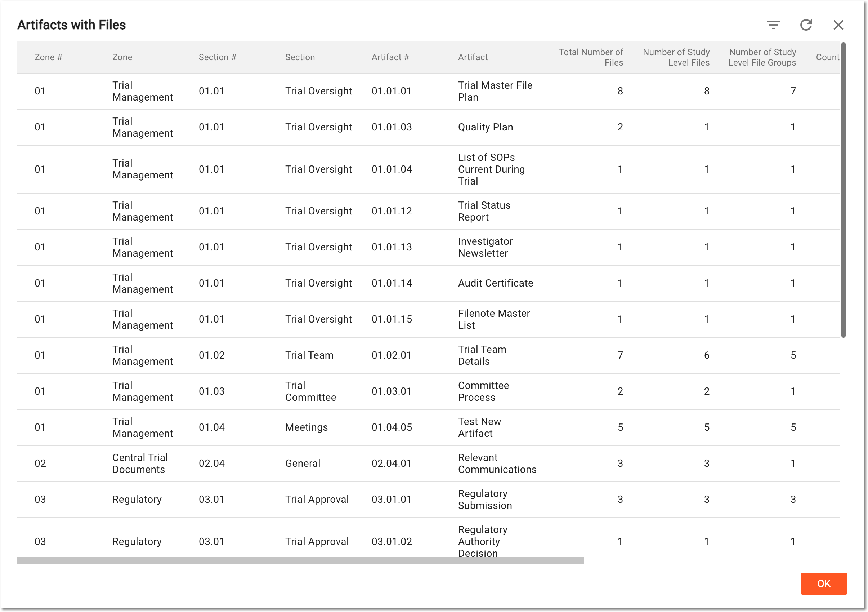The image size is (868, 612).
Task: Click section number 02.04
Action: pos(212,464)
